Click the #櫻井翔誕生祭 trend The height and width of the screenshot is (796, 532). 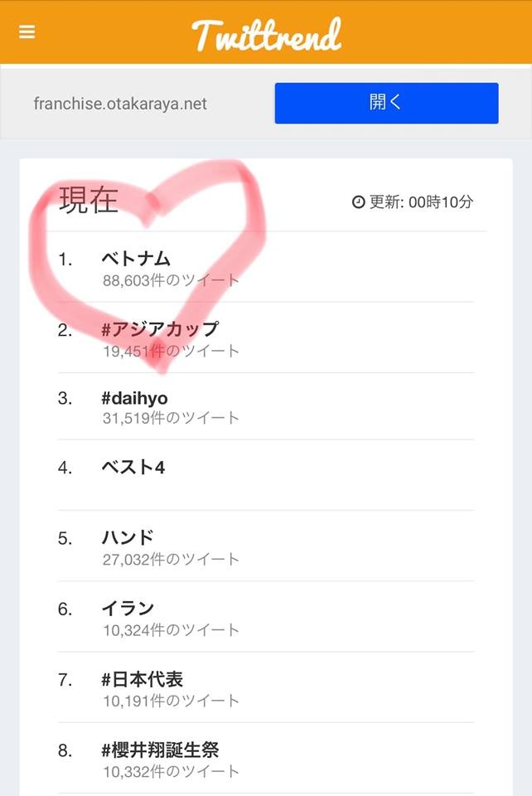(160, 750)
